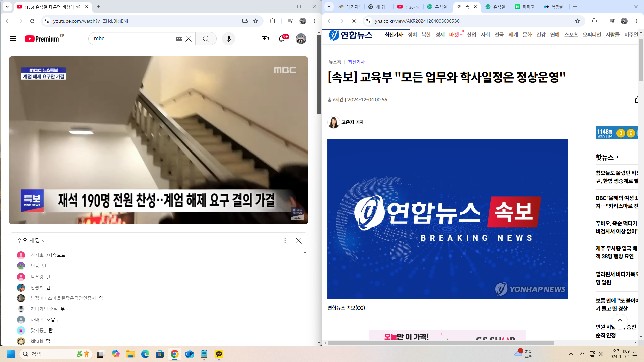The height and width of the screenshot is (362, 644).
Task: Open the tab search dropdown in YouTube window
Action: (7, 7)
